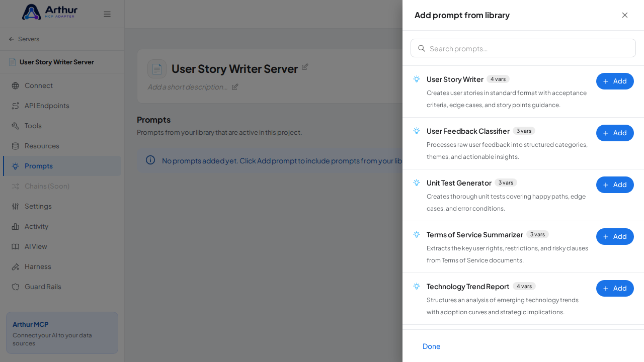Viewport: 644px width, 362px height.
Task: Click the lightbulb icon for Prompts in sidebar
Action: point(16,166)
